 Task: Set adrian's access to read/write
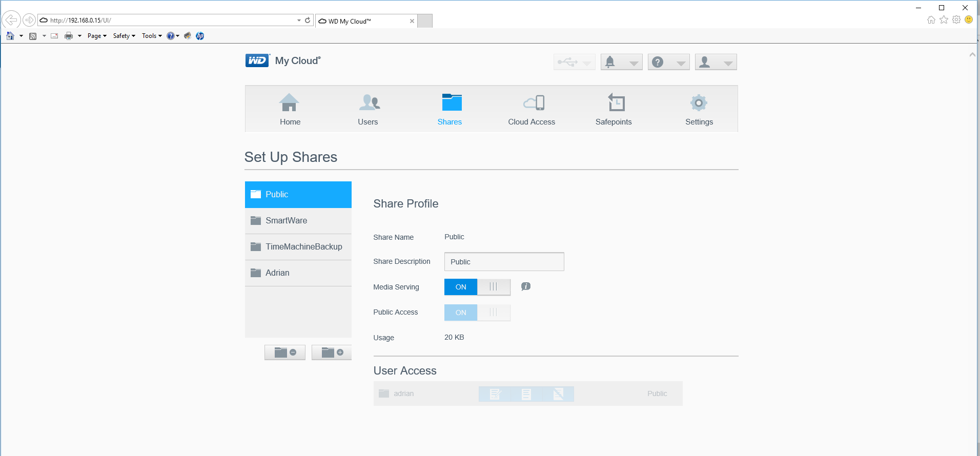pos(495,394)
